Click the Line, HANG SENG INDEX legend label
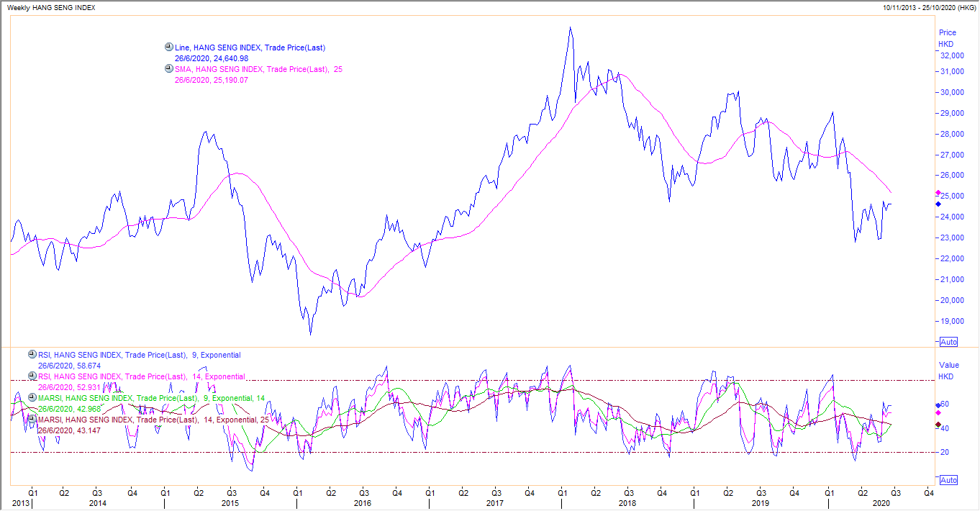The height and width of the screenshot is (511, 980). (x=250, y=48)
